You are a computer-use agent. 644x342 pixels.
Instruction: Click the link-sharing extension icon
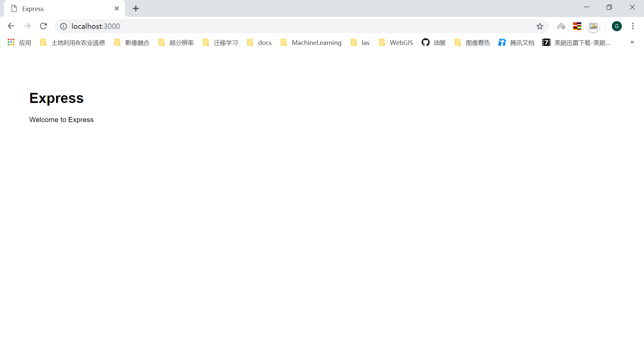561,26
